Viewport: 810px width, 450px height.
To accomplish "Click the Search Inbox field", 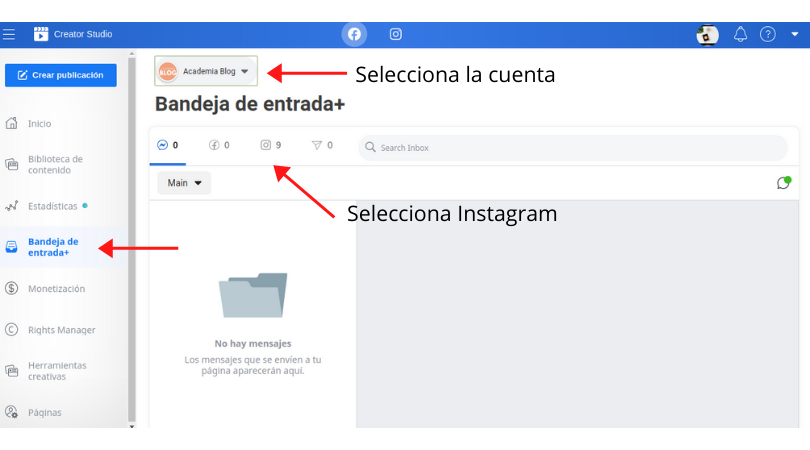I will (572, 148).
